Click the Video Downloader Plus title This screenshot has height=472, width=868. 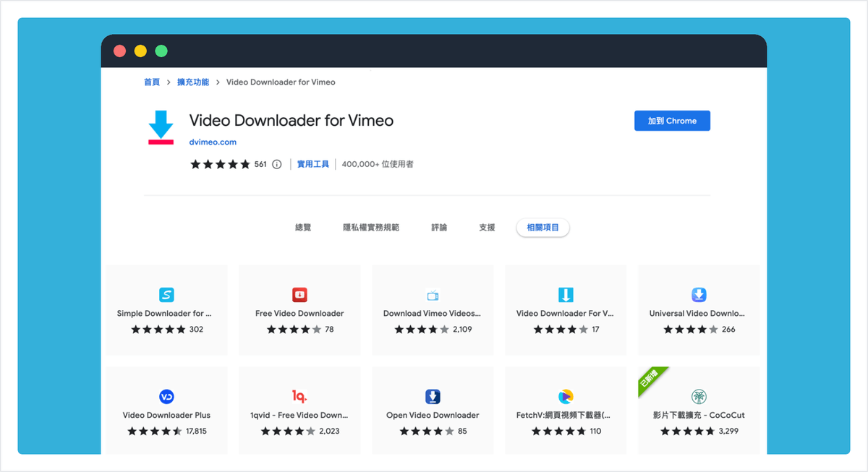[166, 416]
